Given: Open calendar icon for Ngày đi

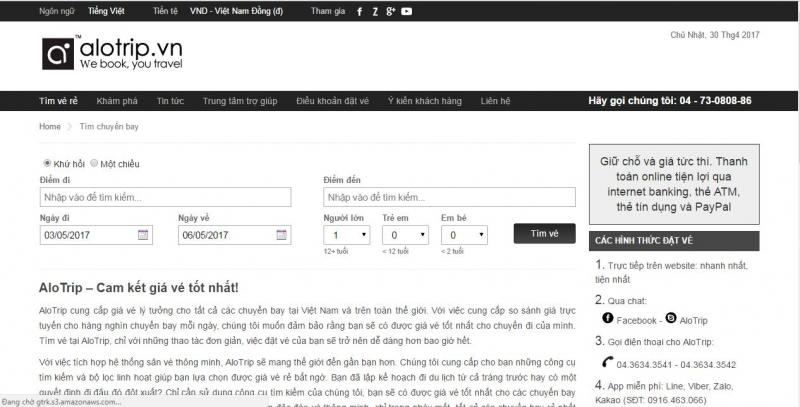Looking at the screenshot, I should [x=143, y=235].
